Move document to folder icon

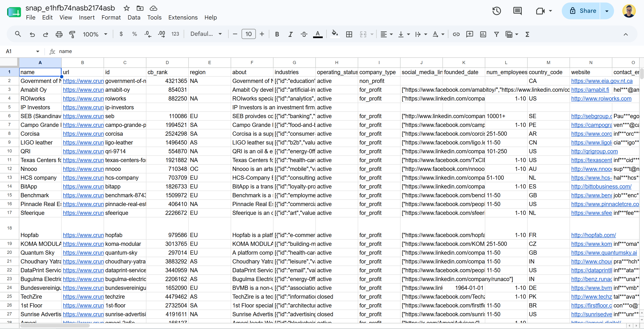140,8
